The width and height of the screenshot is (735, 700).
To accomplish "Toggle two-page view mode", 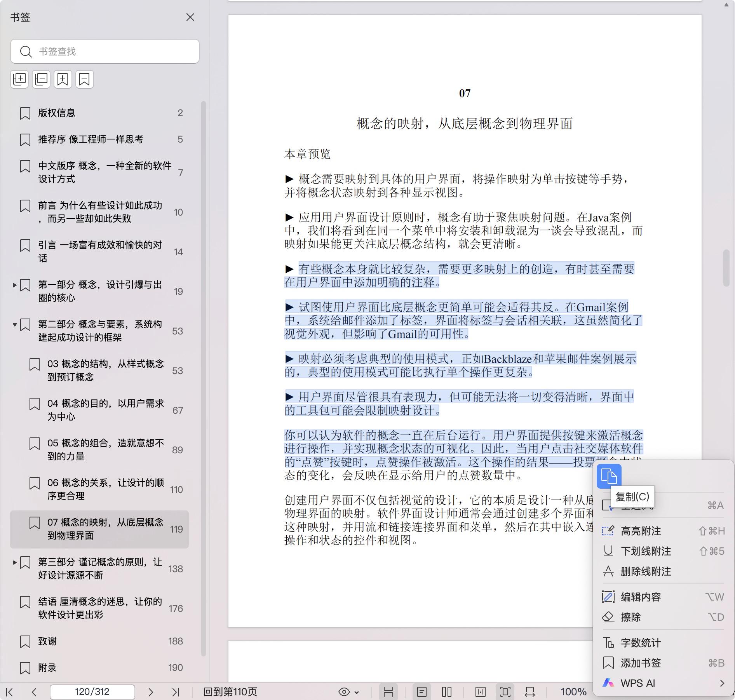I will 447,692.
